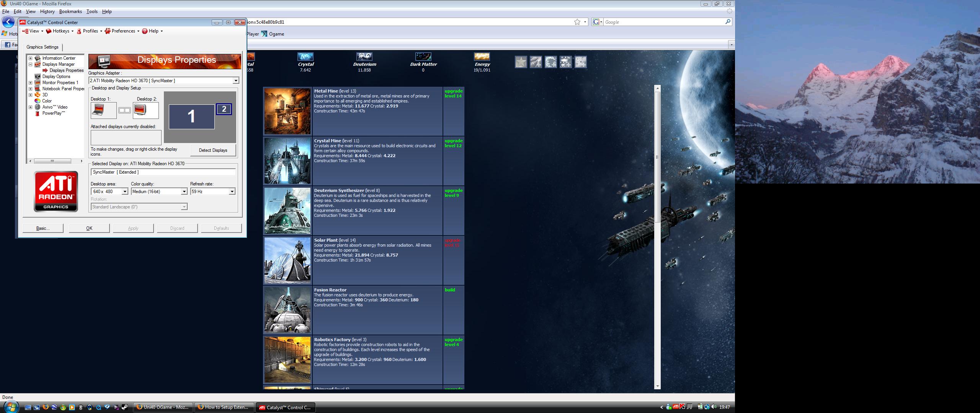Click the Admiral officer icon with spaceship
This screenshot has width=980, height=413.
click(x=536, y=62)
